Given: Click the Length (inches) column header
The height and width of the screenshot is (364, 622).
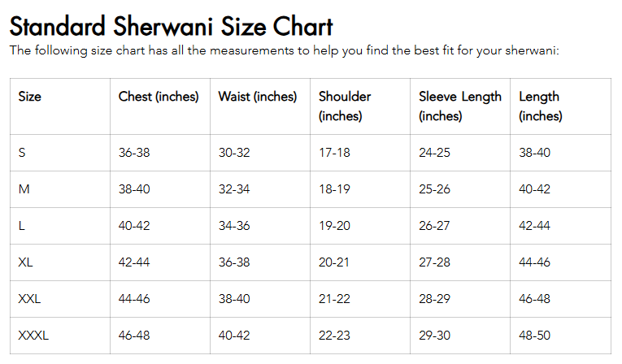Looking at the screenshot, I should 540,106.
